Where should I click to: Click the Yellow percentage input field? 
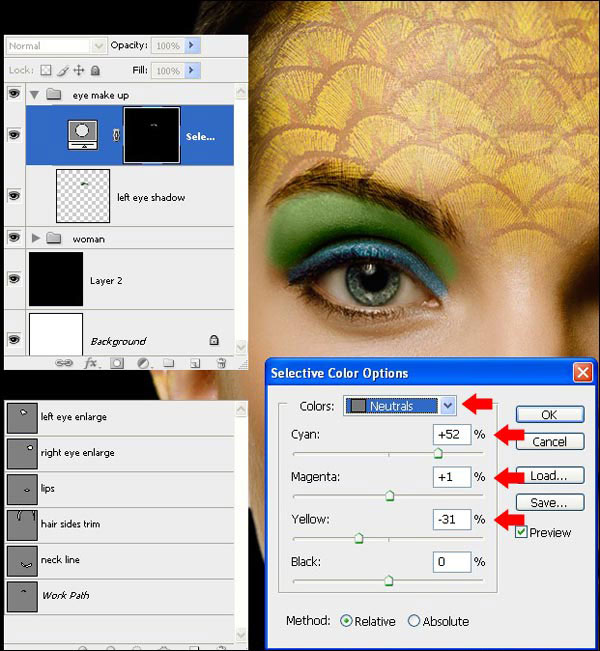451,519
